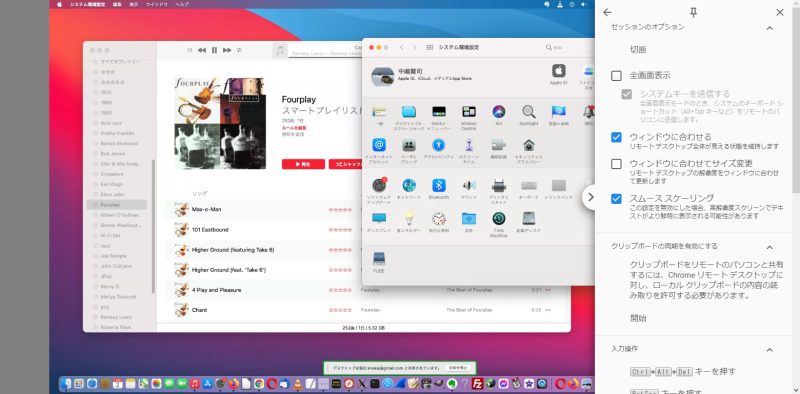Viewport: 800px width, 394px height.
Task: Show all preferences grid icon
Action: (430, 47)
